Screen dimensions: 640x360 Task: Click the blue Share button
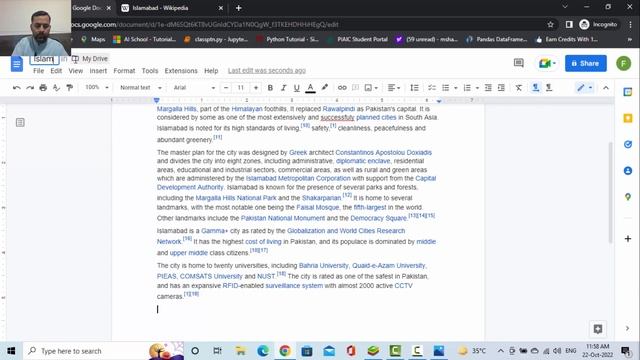[586, 63]
